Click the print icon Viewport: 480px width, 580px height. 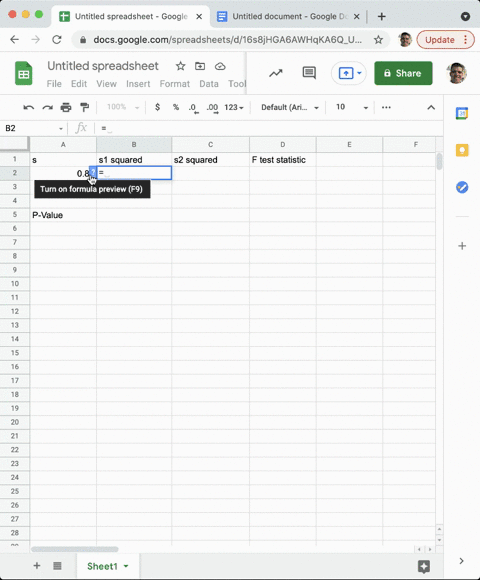coord(66,108)
